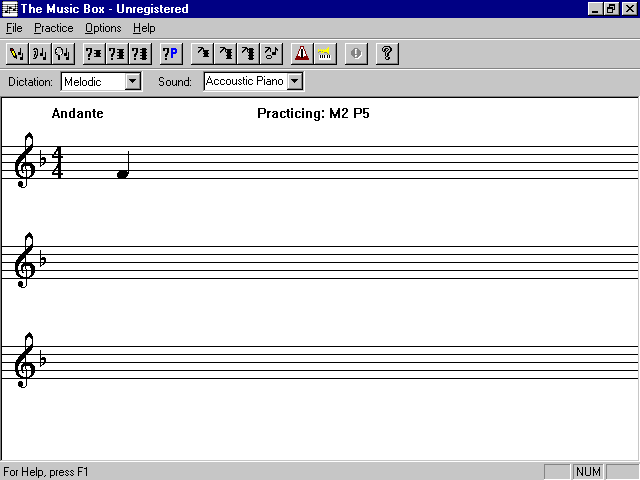Screen dimensions: 640x480
Task: Click the grayed-out exclamation mark button
Action: point(356,53)
